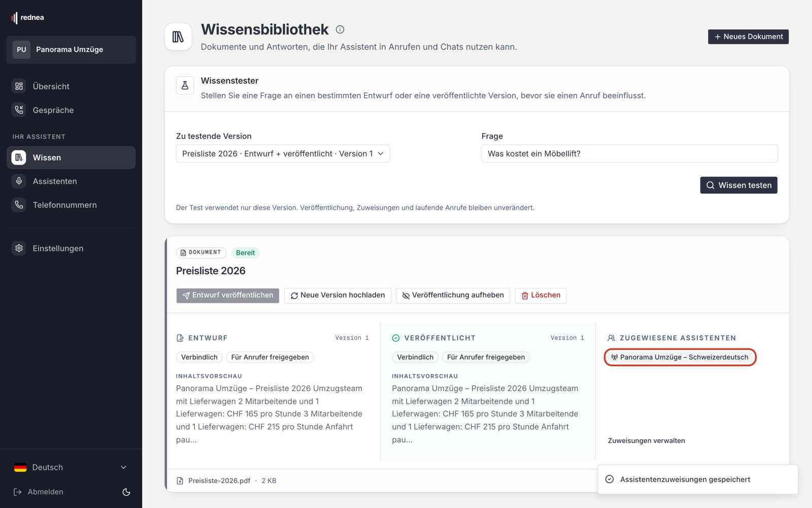Open the Panorama Umzüge workspace switcher
Screen dimensions: 812x508
click(71, 50)
